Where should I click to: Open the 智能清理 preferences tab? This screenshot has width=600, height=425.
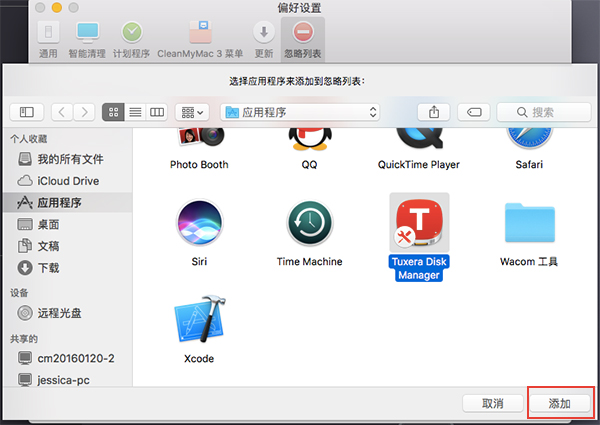point(87,39)
